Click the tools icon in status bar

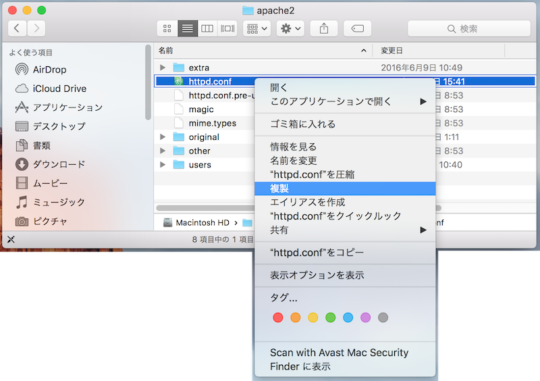pyautogui.click(x=11, y=239)
